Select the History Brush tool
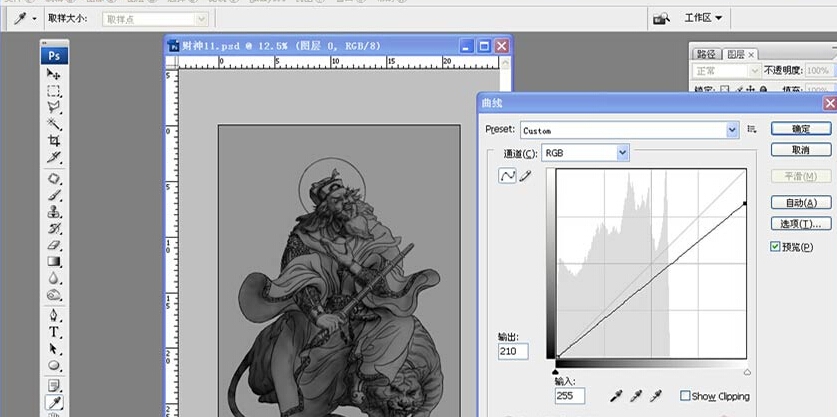The image size is (837, 417). pyautogui.click(x=54, y=229)
